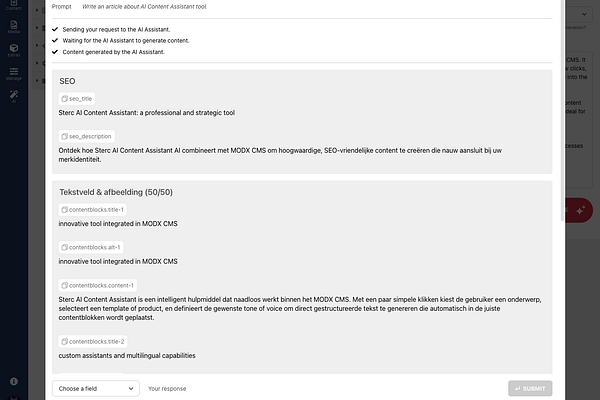Screen dimensions: 600x400
Task: Click the Submit button
Action: click(x=530, y=389)
